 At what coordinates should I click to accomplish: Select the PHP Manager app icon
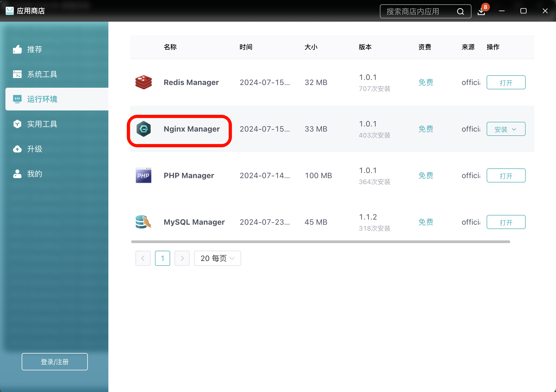pos(143,175)
